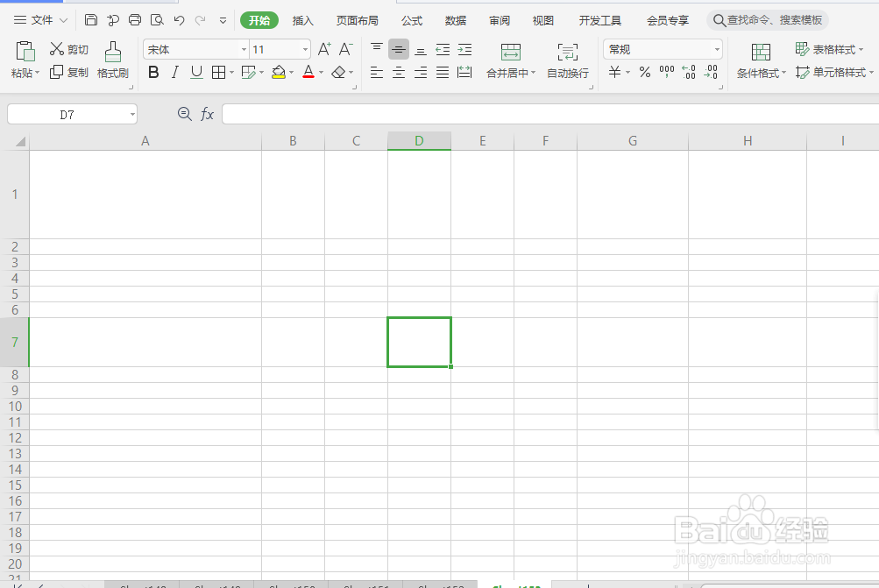This screenshot has width=879, height=588.
Task: Open font size dropdown 11
Action: pyautogui.click(x=306, y=49)
